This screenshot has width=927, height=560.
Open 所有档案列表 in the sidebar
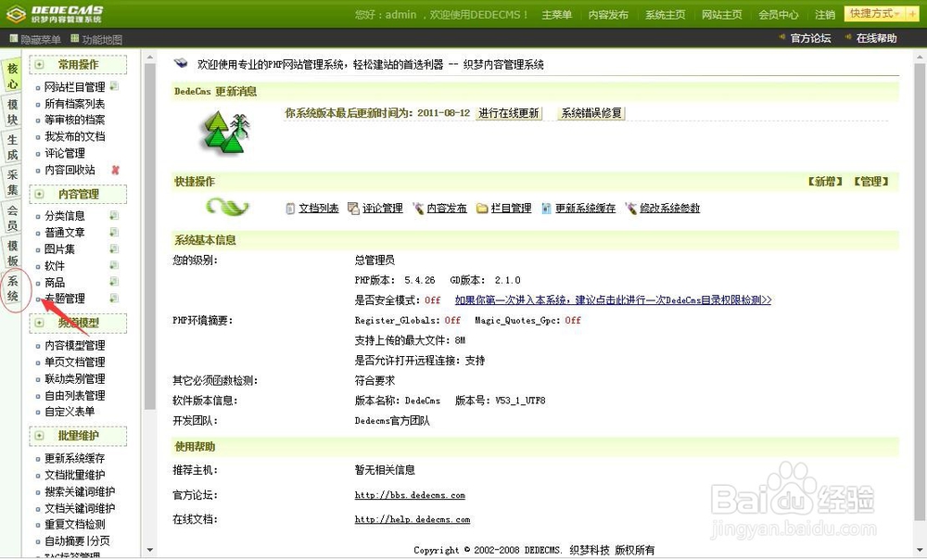tap(74, 104)
